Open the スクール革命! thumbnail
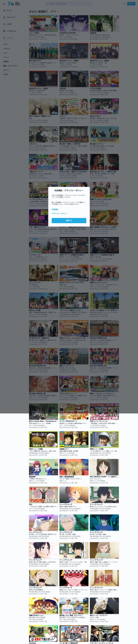Viewport: 138px width, 644px height. 43,23
